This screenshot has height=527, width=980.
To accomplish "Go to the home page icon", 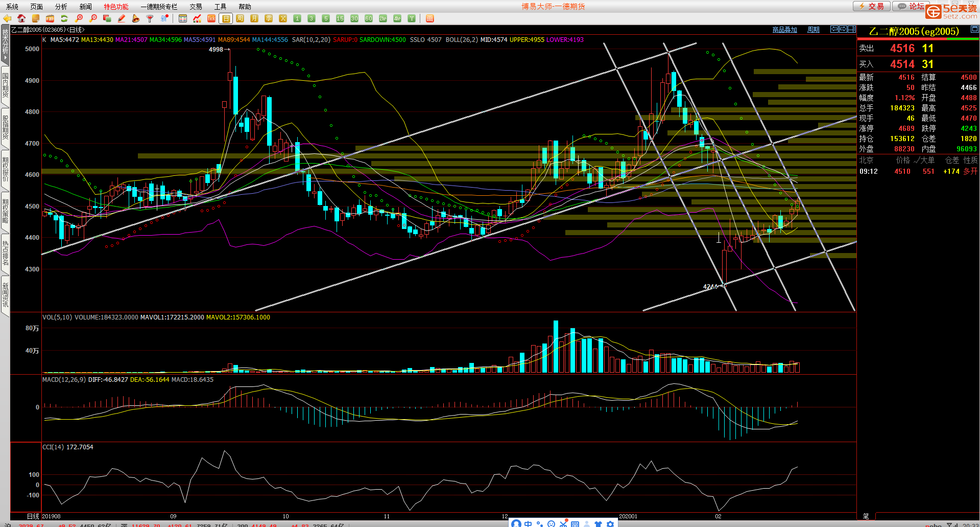I will [21, 18].
